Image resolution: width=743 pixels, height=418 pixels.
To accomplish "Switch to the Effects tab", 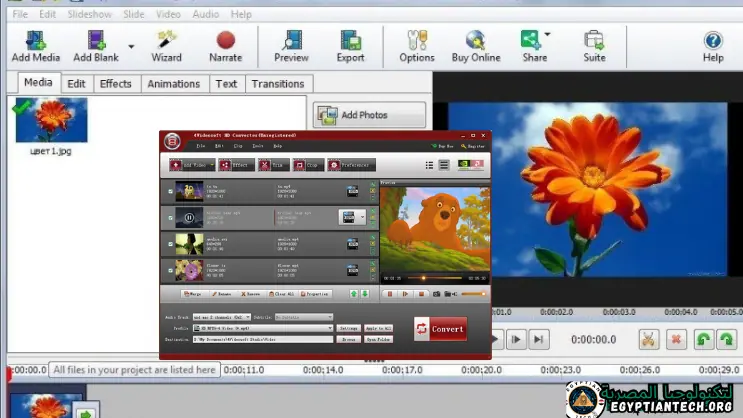I will [116, 84].
